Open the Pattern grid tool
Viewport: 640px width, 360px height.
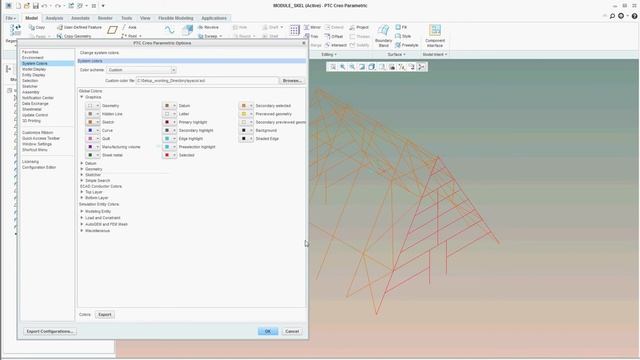[x=294, y=30]
